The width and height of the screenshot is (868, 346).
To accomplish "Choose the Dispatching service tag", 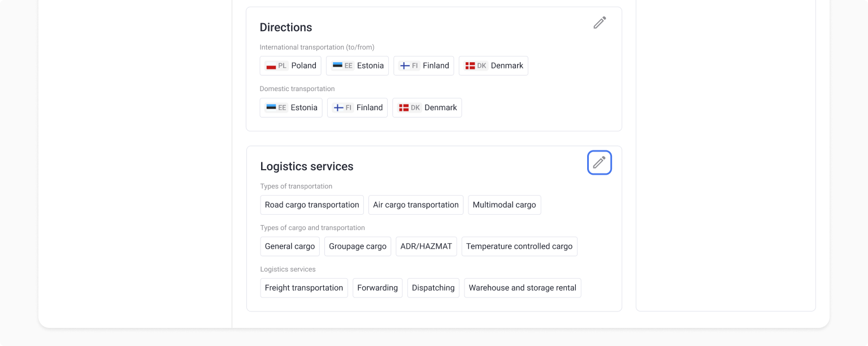I will [x=433, y=288].
